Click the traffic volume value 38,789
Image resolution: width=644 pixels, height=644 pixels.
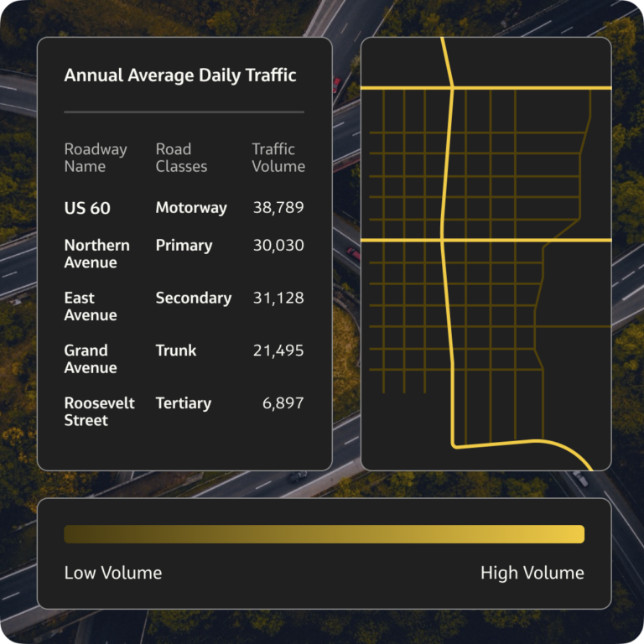(x=278, y=208)
